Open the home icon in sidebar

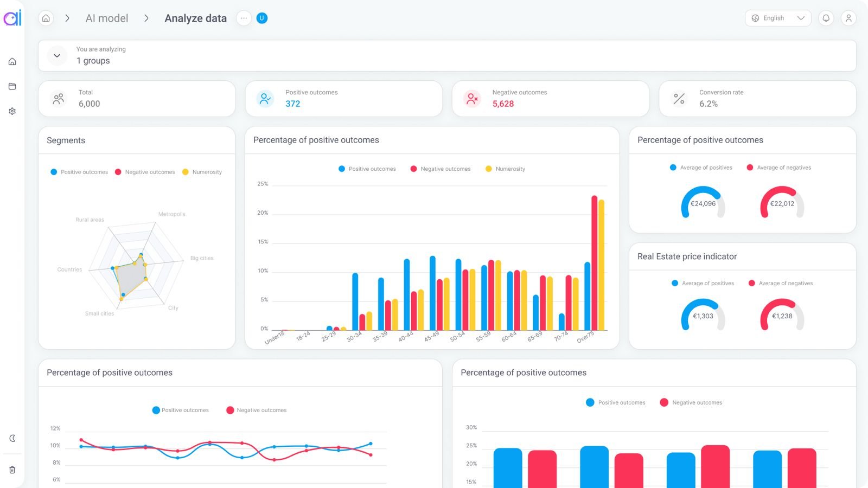pos(12,62)
